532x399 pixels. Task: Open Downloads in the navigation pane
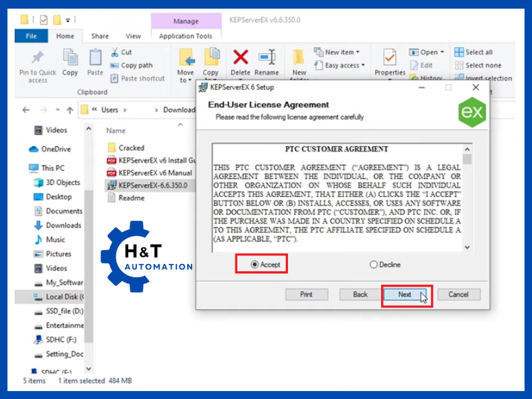63,225
